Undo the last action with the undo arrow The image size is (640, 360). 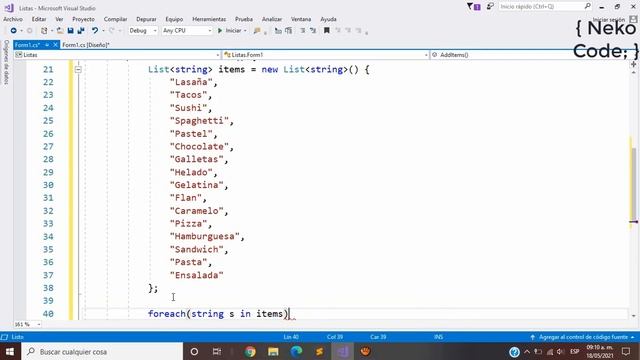point(95,31)
